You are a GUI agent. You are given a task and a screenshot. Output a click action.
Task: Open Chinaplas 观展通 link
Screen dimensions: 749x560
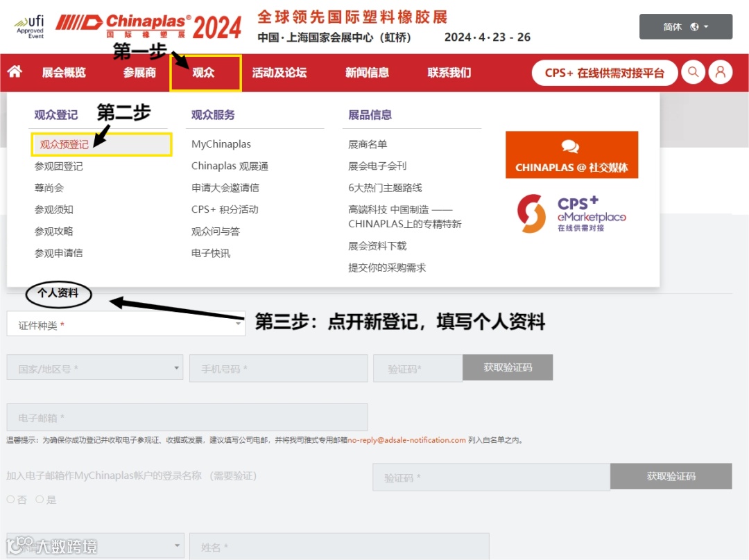tap(230, 166)
